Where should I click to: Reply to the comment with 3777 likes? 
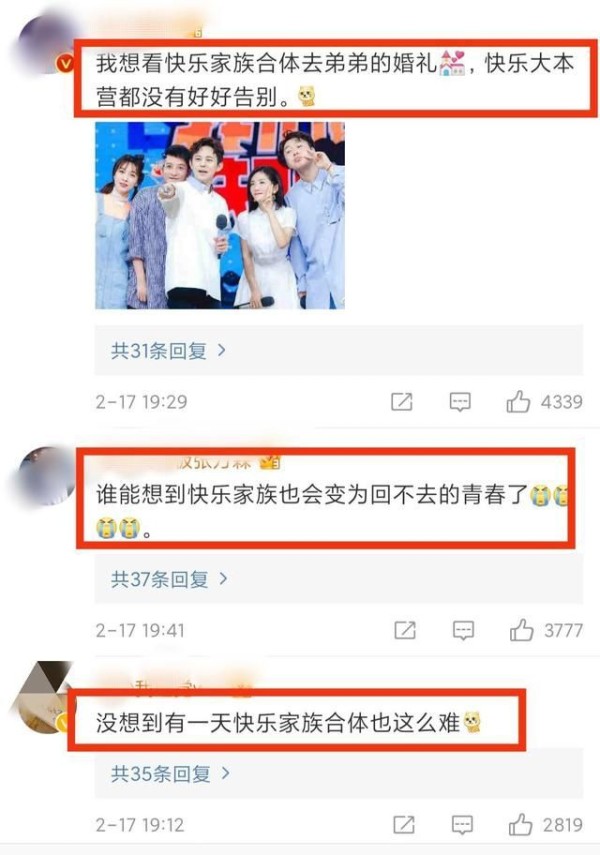point(463,630)
